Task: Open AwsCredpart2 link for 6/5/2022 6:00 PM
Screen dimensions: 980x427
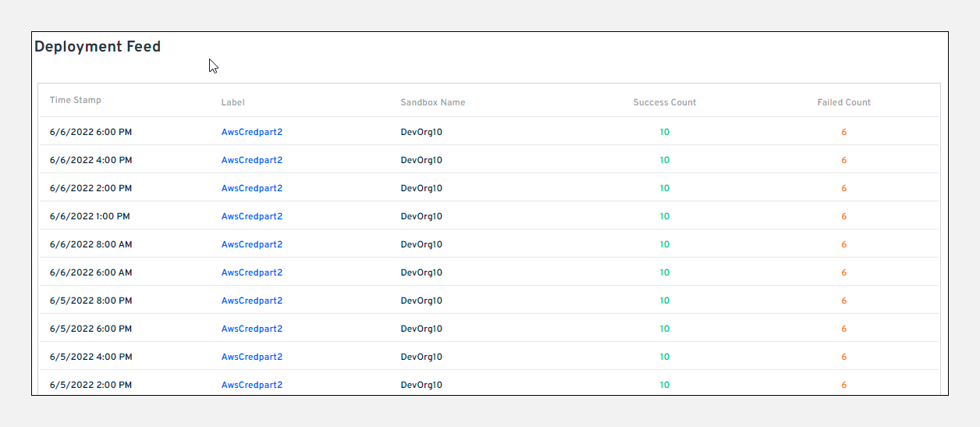Action: tap(252, 329)
